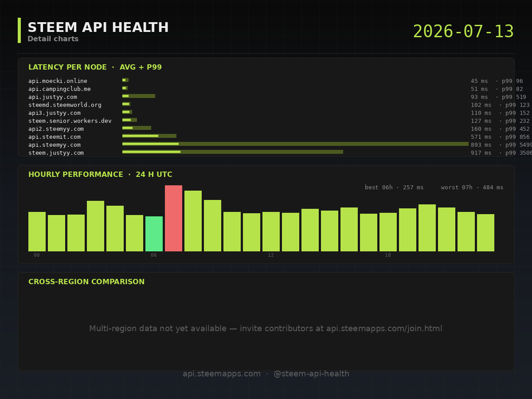
Task: Click the api.steemyy.com latency bar
Action: [x=295, y=144]
